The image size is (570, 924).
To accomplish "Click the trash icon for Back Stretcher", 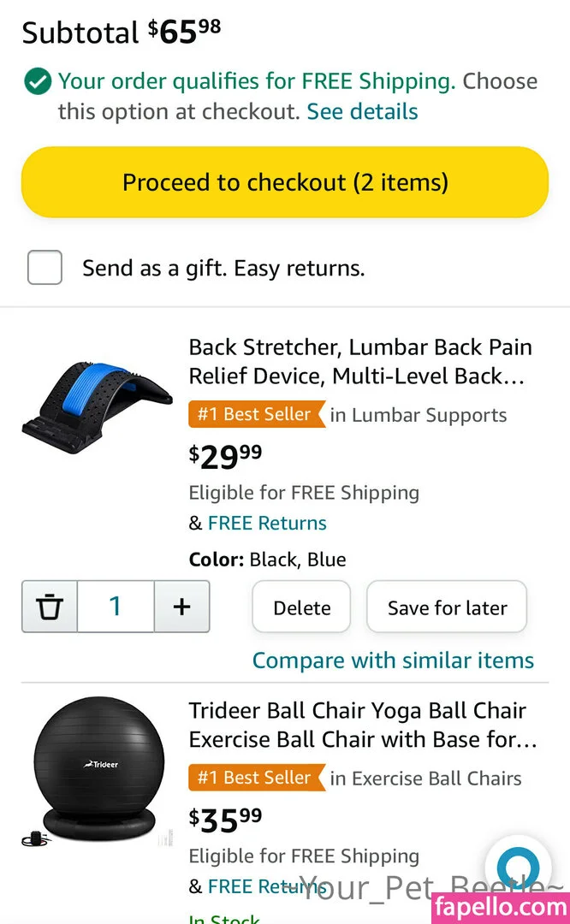I will pos(50,607).
